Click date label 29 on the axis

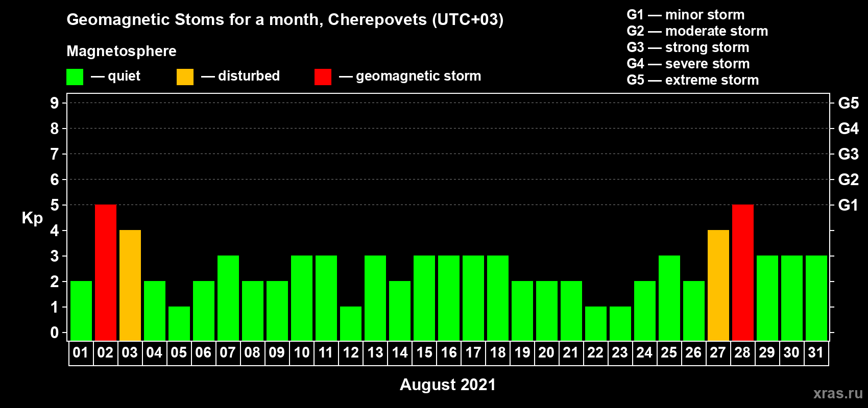pos(767,352)
